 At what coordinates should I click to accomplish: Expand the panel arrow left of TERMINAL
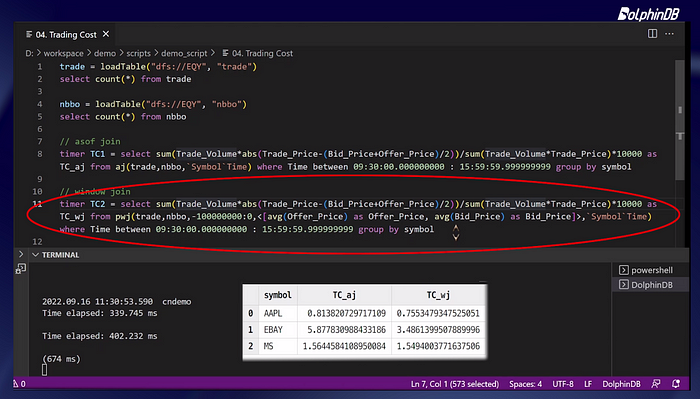pos(21,254)
